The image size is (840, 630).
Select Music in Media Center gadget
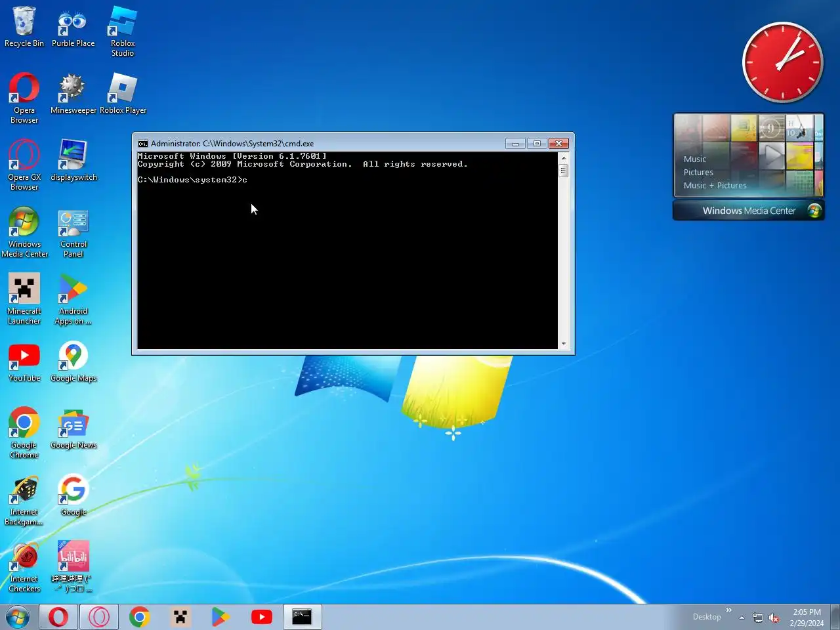point(695,159)
